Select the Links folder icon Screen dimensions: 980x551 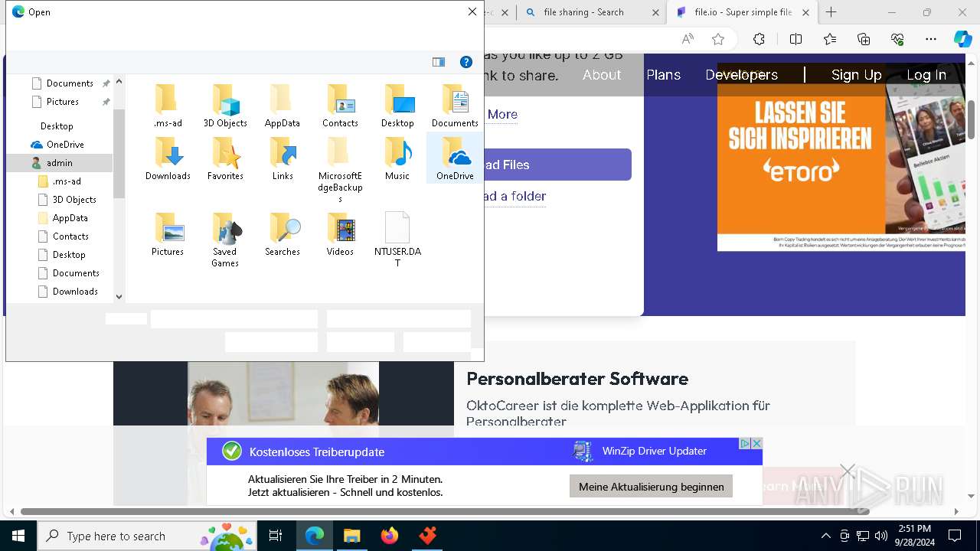283,152
